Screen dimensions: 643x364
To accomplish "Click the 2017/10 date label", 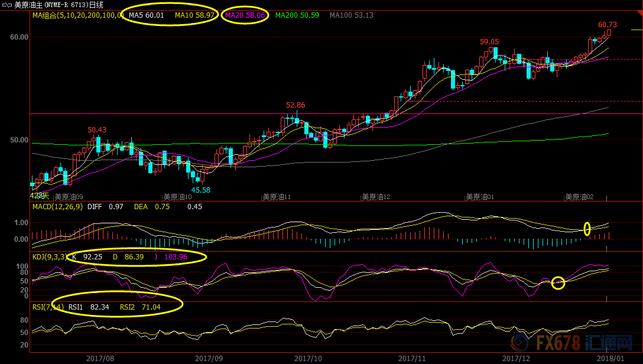I will click(x=308, y=359).
